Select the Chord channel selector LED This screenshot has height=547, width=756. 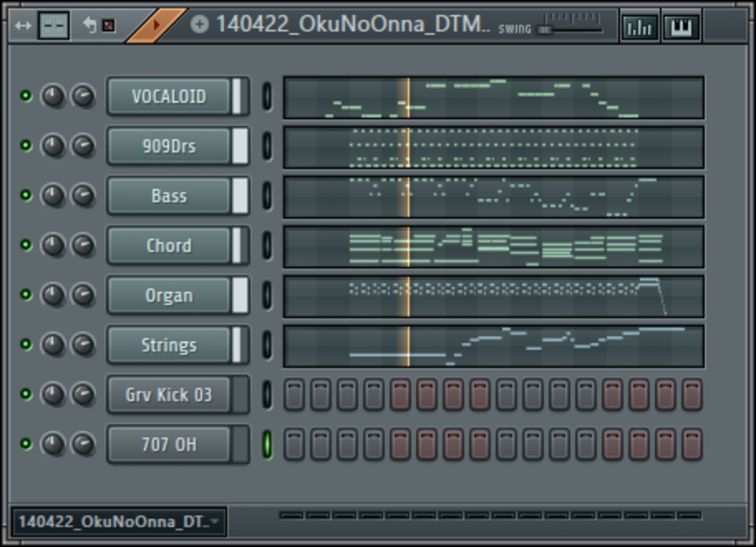point(266,245)
